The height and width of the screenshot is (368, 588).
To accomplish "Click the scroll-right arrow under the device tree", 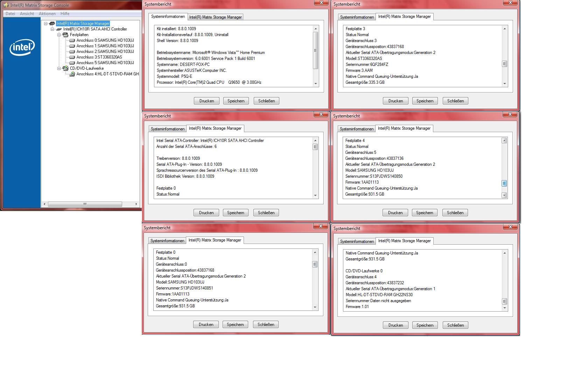I will [136, 204].
